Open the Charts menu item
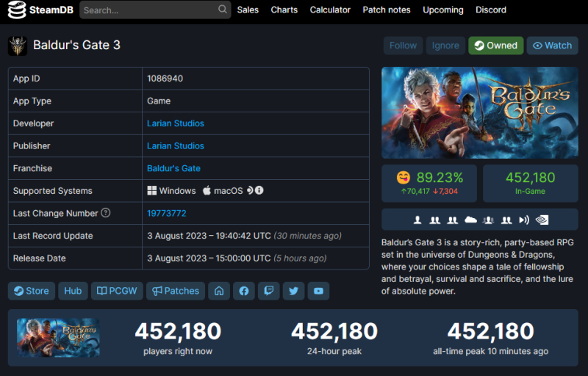 click(284, 10)
